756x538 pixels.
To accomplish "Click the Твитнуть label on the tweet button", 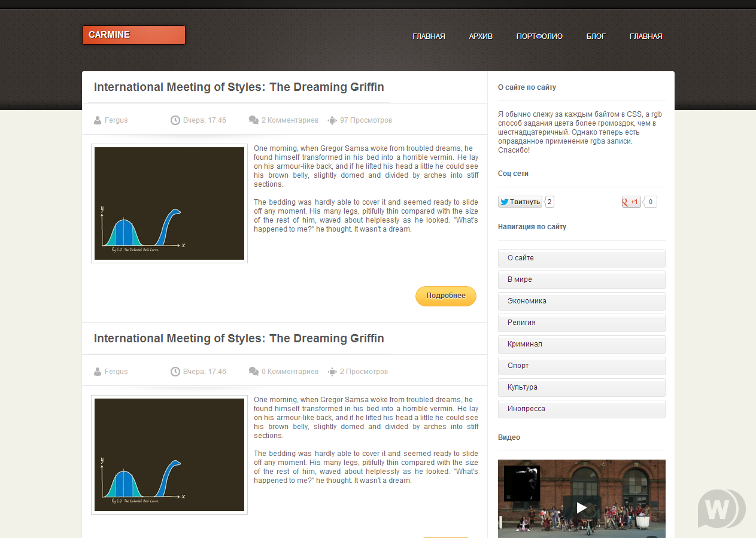I will (x=525, y=202).
